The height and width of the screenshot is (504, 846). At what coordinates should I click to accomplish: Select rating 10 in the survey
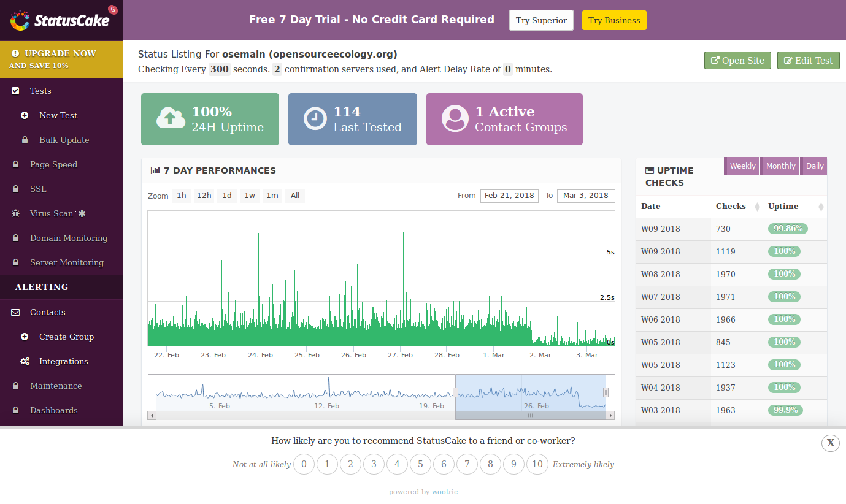[x=537, y=464]
